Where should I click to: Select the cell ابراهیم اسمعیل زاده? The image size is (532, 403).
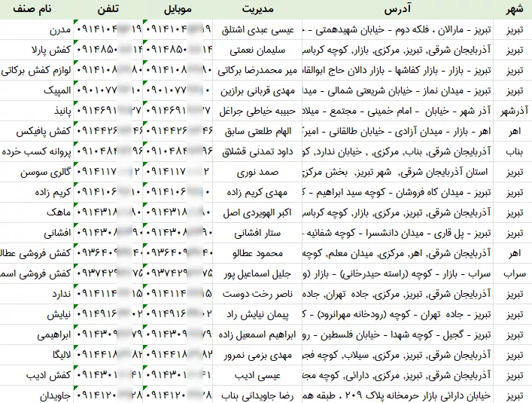pos(257,335)
